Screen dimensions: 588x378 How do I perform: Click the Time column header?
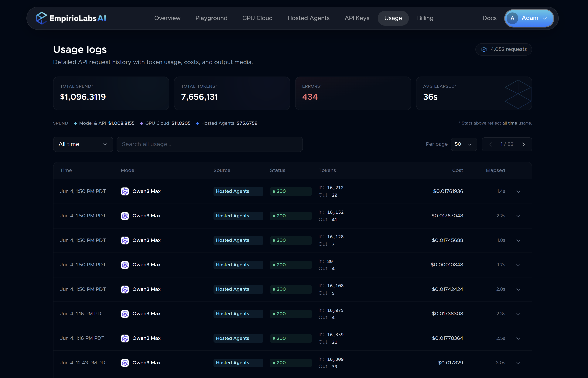[66, 170]
